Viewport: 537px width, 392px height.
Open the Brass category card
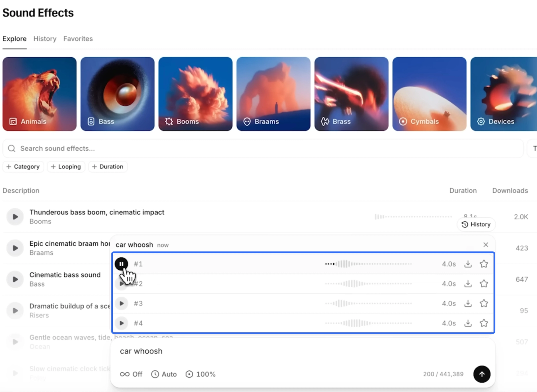coord(351,94)
